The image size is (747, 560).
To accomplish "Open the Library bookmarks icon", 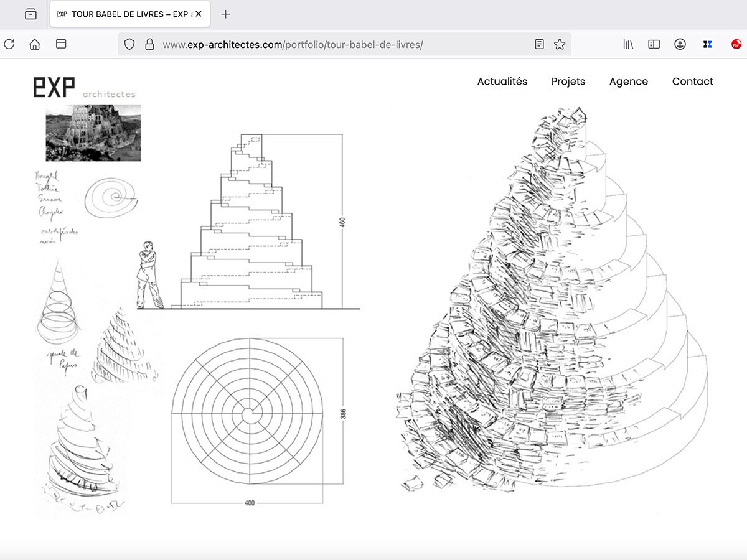I will click(628, 44).
